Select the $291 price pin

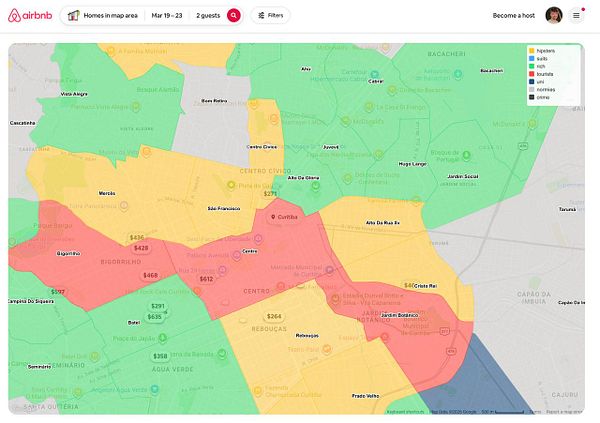(x=157, y=306)
